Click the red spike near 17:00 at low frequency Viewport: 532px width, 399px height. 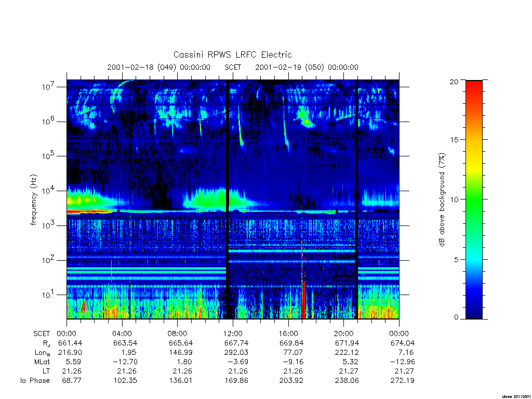[303, 300]
